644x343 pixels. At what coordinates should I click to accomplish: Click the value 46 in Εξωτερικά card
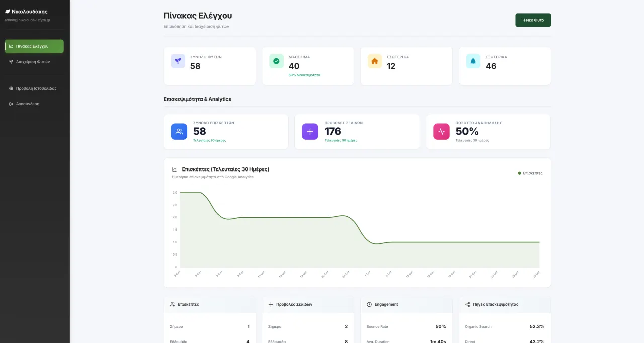pos(491,66)
